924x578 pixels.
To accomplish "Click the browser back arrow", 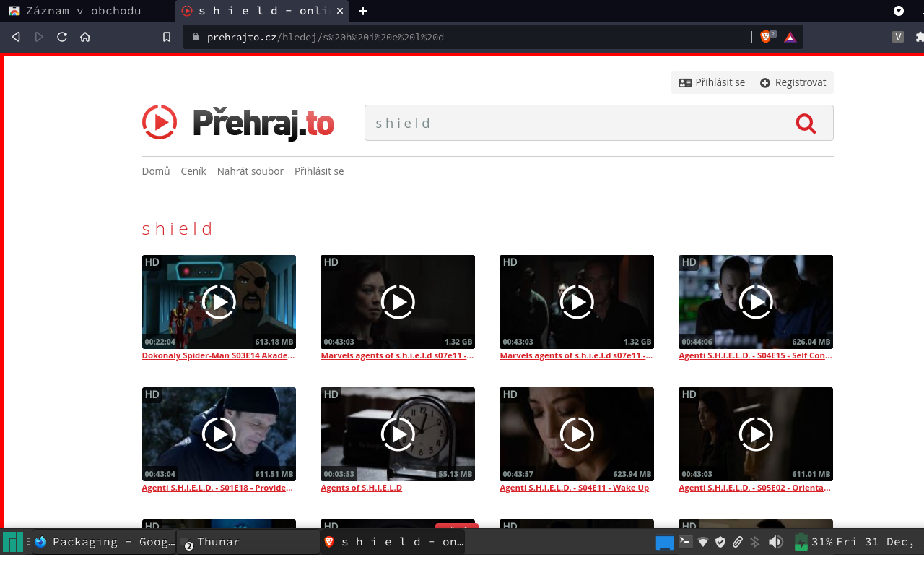I will tap(16, 37).
